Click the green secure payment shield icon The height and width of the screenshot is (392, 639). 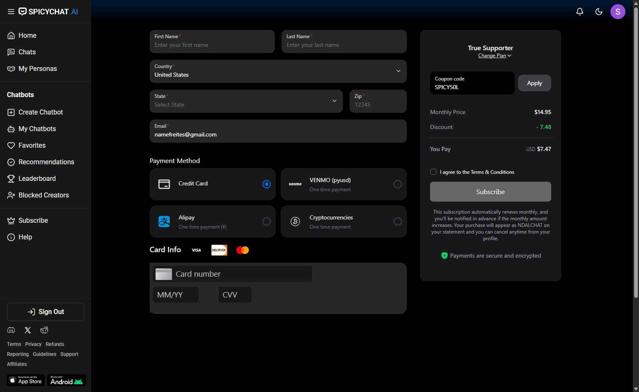point(444,255)
